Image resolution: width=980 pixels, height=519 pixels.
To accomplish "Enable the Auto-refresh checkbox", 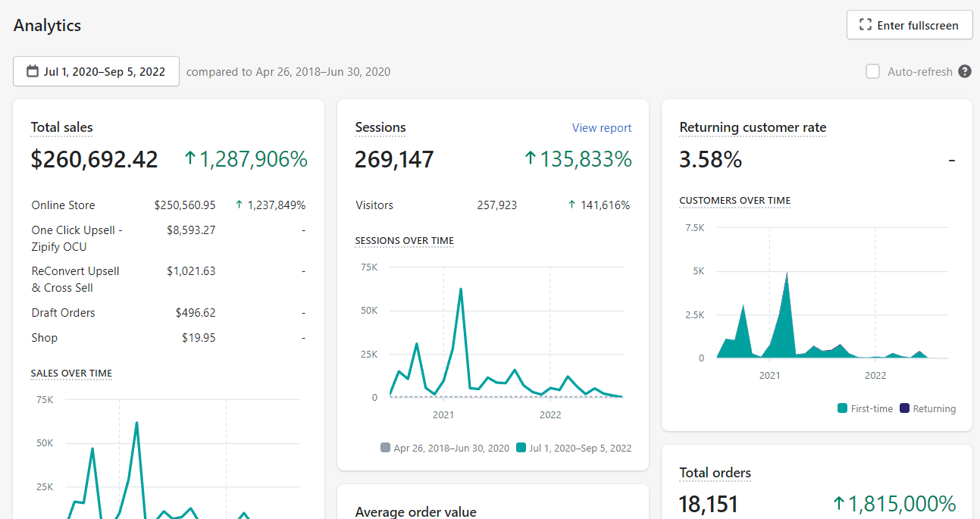I will 873,71.
